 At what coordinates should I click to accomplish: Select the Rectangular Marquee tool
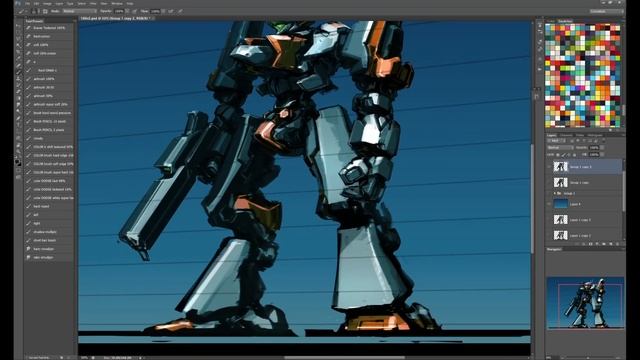tap(18, 32)
